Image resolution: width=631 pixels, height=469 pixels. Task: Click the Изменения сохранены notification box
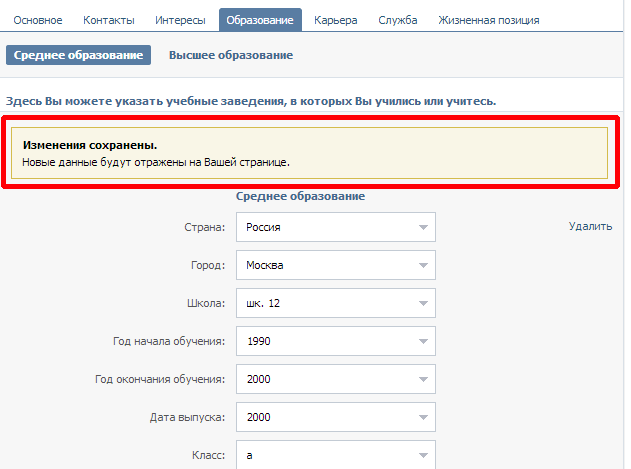[309, 153]
